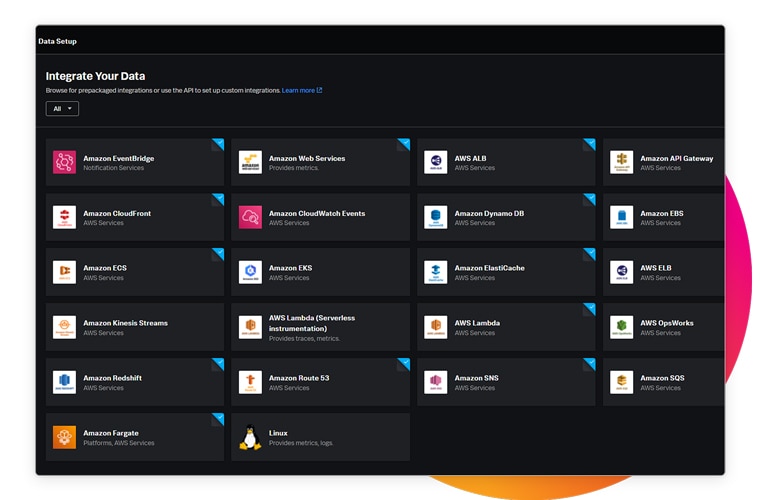The image size is (760, 500).
Task: Click the AWS OpsWorks title text
Action: 666,323
